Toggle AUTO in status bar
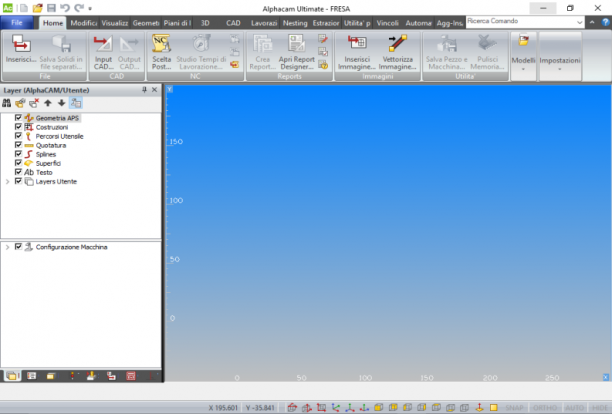The width and height of the screenshot is (612, 414). click(574, 408)
